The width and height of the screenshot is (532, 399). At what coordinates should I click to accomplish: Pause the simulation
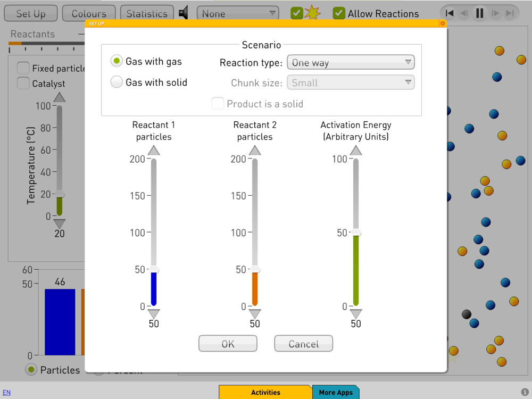[480, 13]
